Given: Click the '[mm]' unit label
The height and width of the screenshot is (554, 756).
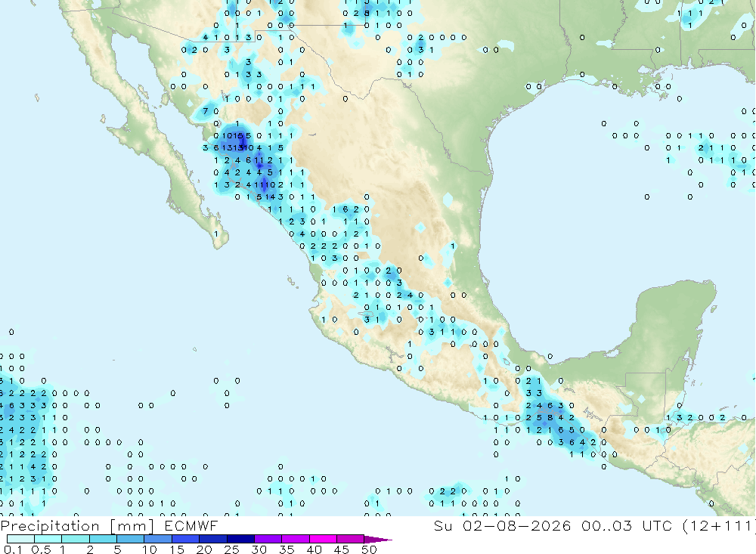Looking at the screenshot, I should (x=132, y=526).
